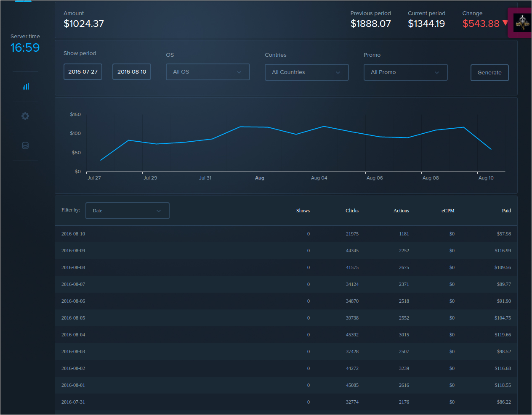532x415 pixels.
Task: Select the 2016-08-04 date row
Action: pyautogui.click(x=286, y=335)
